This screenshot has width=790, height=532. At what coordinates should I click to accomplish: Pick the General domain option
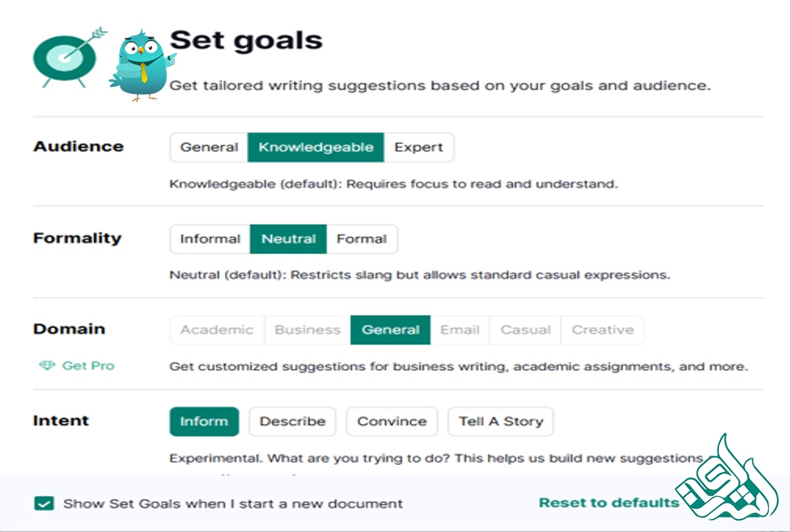(390, 330)
